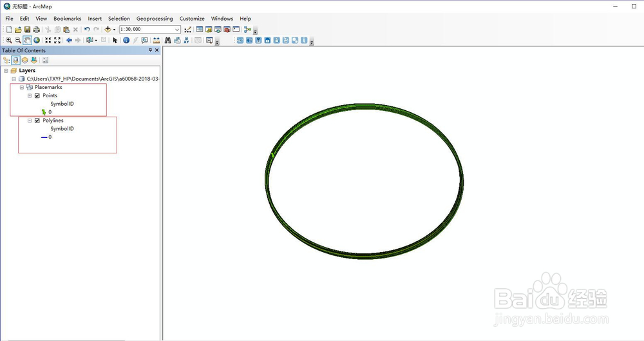
Task: Switch to List By Selection view
Action: click(33, 61)
